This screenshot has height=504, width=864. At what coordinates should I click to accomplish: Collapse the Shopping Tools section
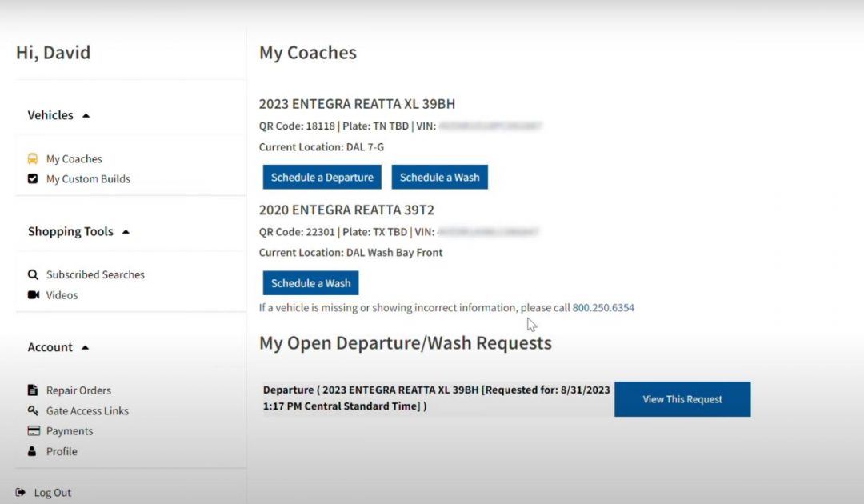tap(125, 231)
